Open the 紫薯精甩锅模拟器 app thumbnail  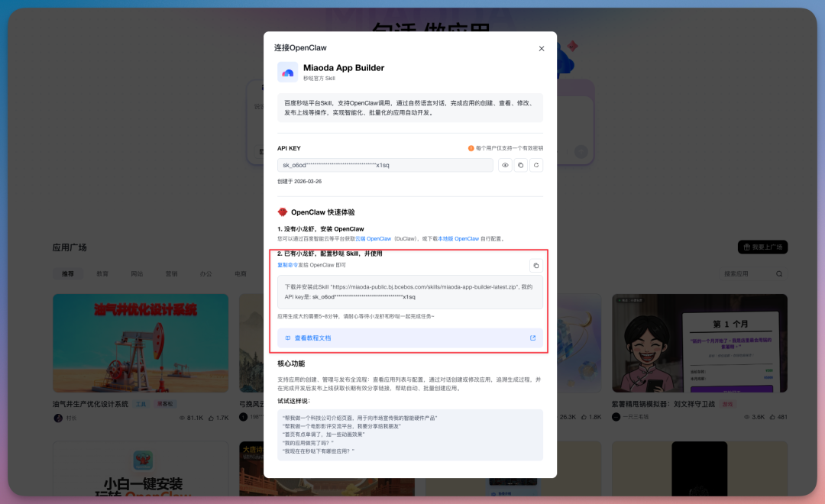pyautogui.click(x=699, y=343)
